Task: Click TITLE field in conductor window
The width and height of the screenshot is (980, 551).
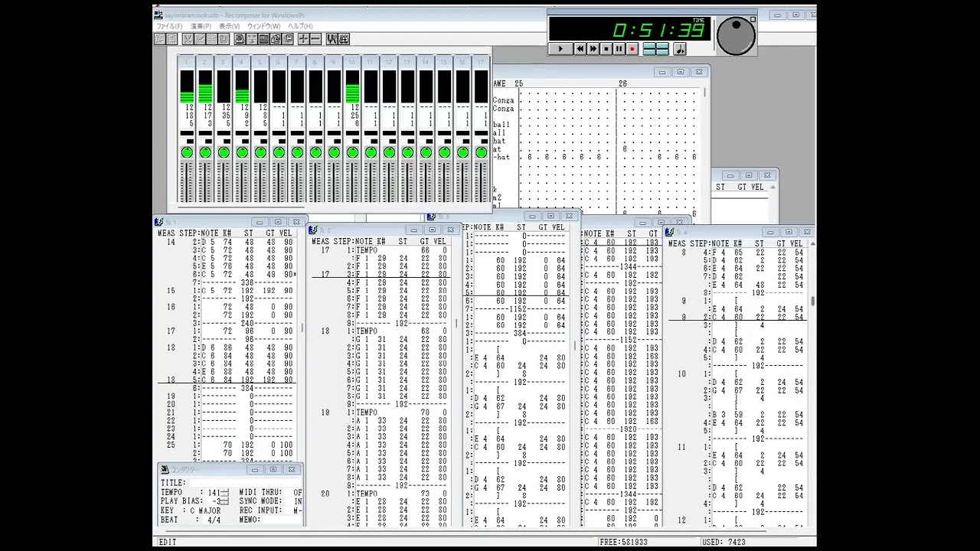Action: [x=246, y=483]
